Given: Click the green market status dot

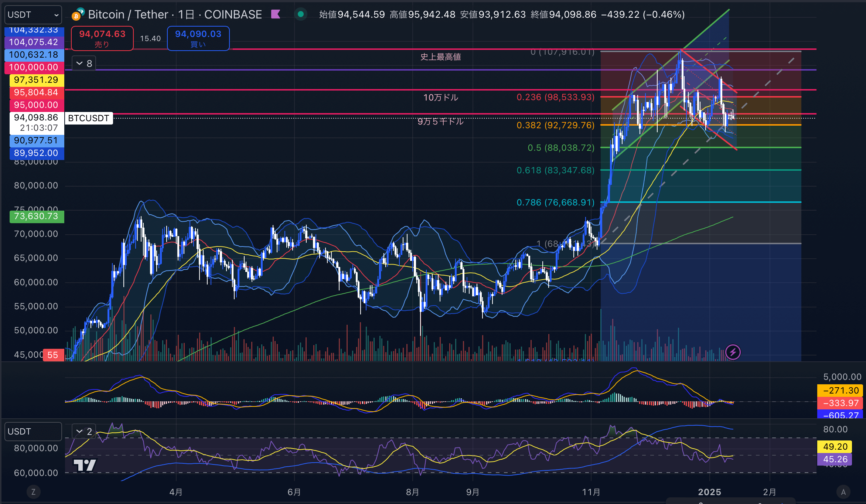Looking at the screenshot, I should tap(301, 14).
